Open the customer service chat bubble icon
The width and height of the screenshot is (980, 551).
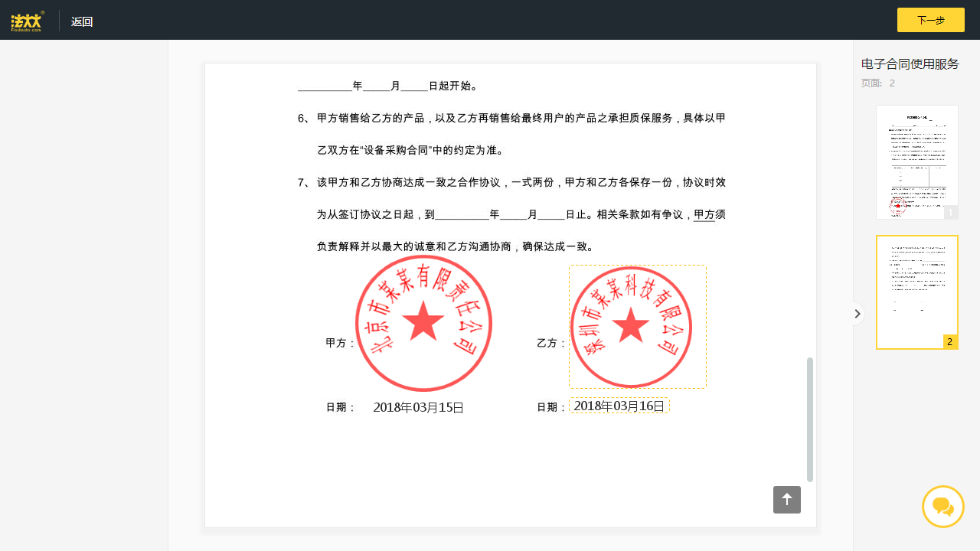[942, 506]
